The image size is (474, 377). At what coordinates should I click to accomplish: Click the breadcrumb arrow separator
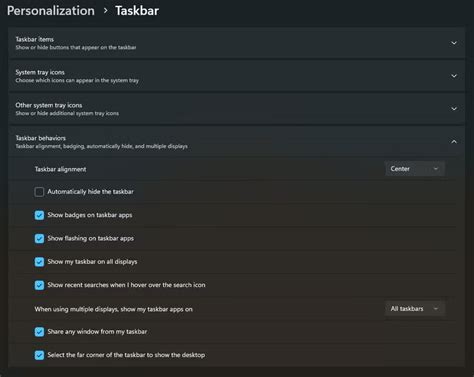[x=105, y=11]
